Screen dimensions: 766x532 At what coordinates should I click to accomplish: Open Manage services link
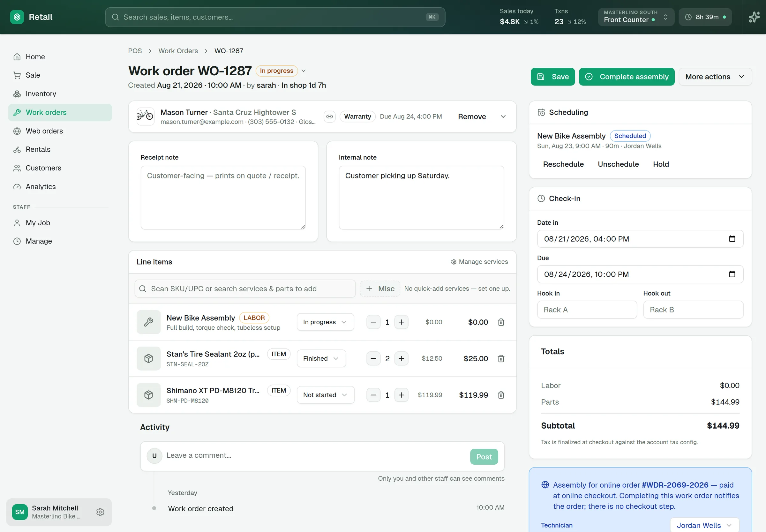(479, 262)
